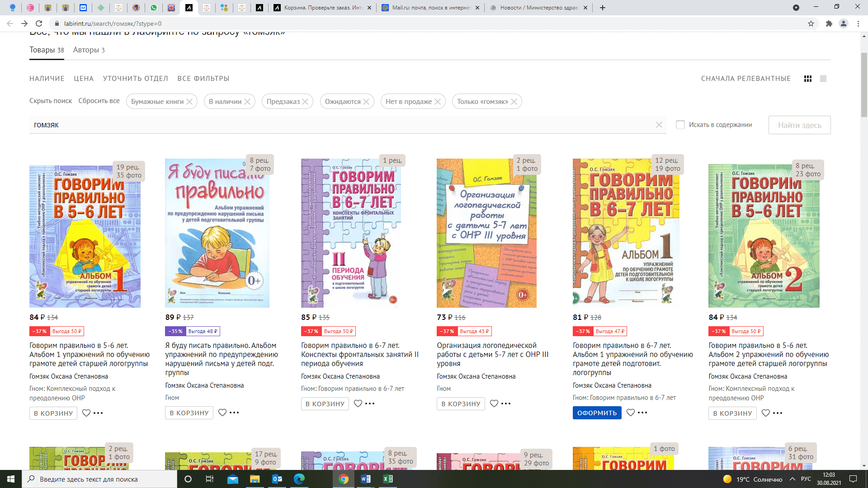Clear the search field with X icon
The image size is (868, 488).
[659, 125]
